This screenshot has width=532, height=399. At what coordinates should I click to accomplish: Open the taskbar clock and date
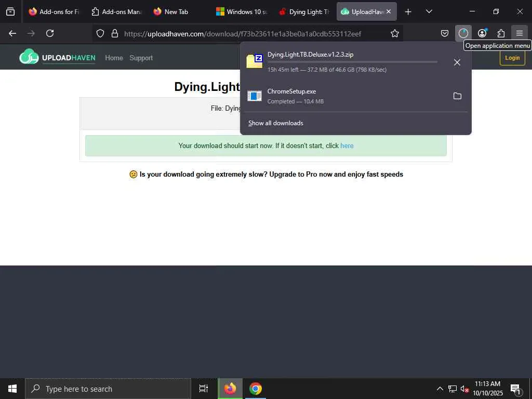pyautogui.click(x=487, y=389)
